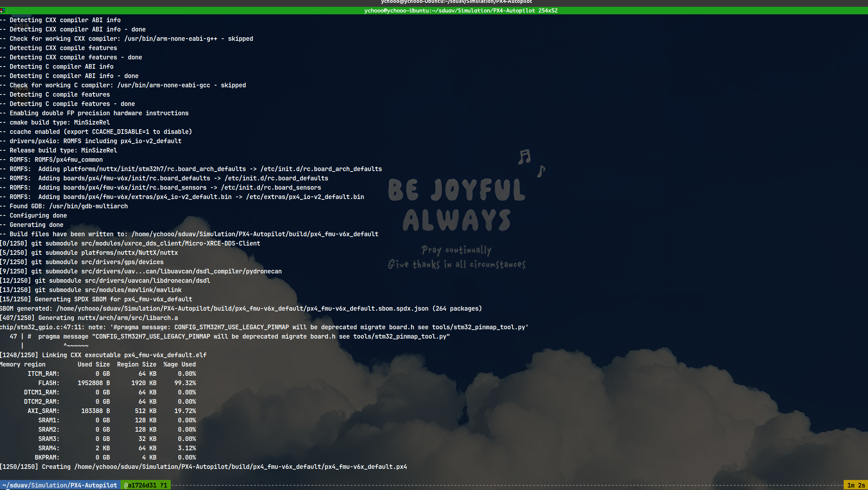Click the libdronecan/dsdl git submodule line
Screen dimensions: 868x490
[x=105, y=281]
